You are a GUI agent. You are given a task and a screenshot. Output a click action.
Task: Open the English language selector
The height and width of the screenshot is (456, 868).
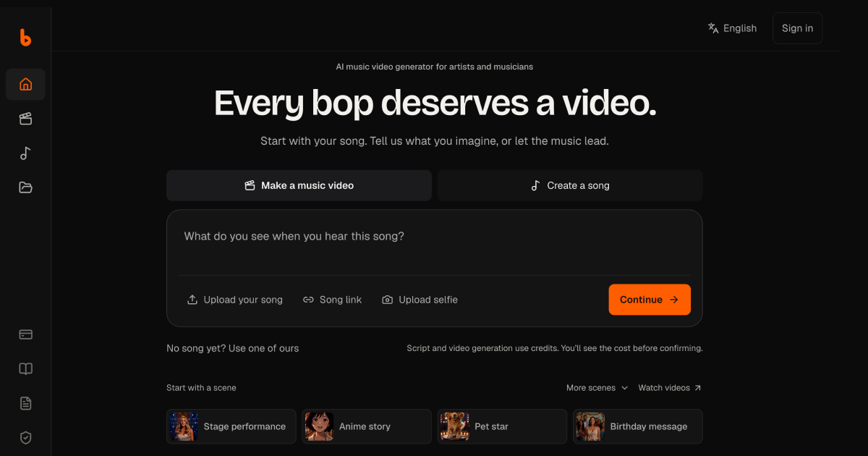[732, 28]
